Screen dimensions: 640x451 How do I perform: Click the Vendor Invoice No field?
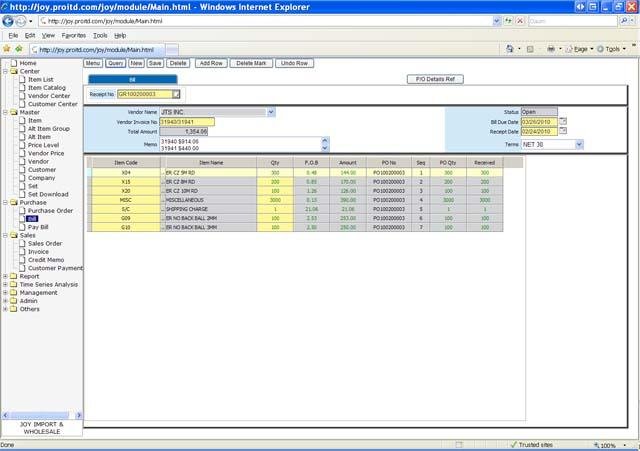tap(187, 122)
